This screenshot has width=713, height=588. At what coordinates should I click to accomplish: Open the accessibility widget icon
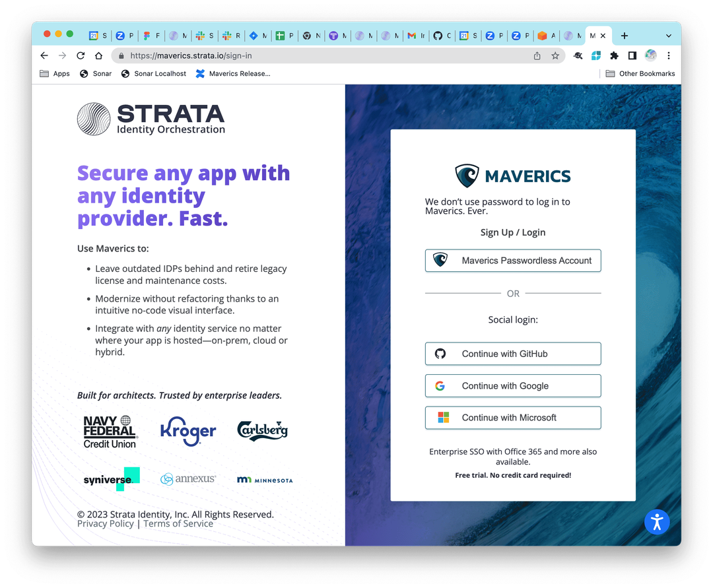pos(657,522)
